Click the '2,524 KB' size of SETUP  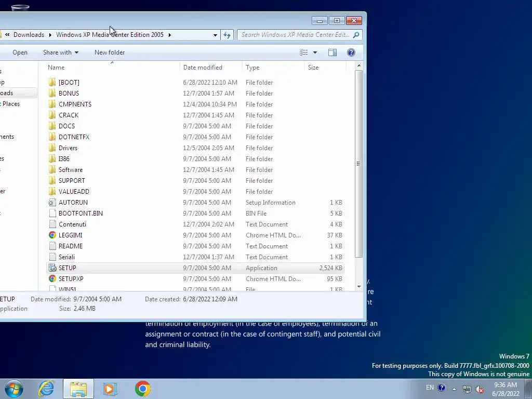pyautogui.click(x=330, y=268)
